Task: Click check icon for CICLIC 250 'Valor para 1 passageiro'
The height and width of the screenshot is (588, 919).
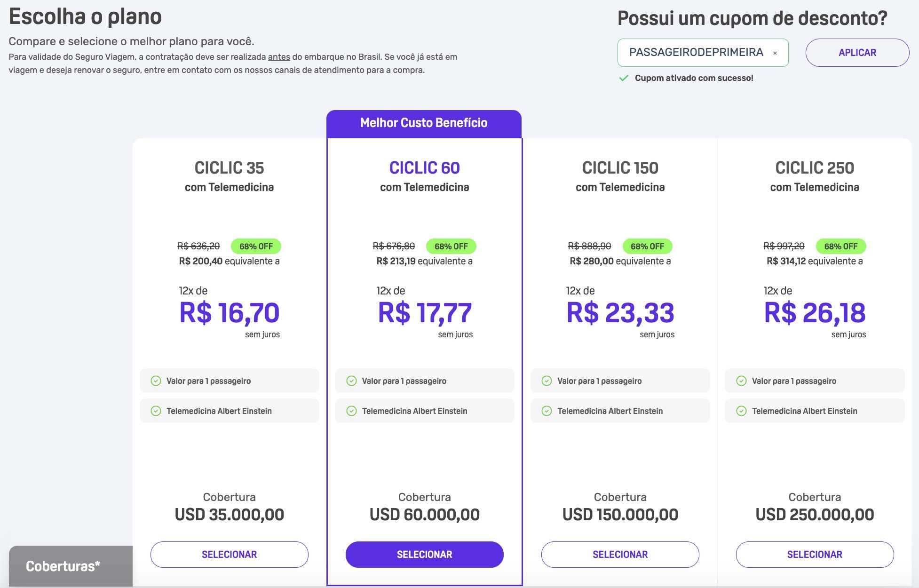Action: [x=741, y=381]
